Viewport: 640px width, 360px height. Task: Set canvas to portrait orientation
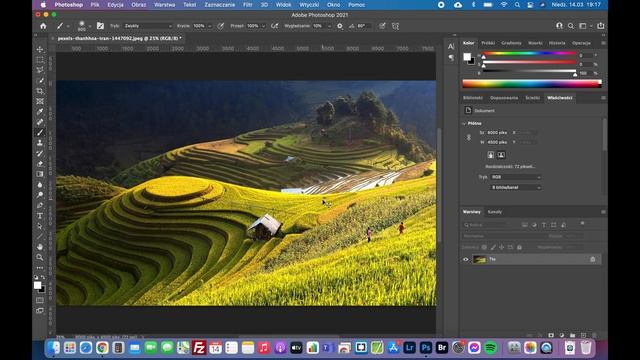[x=491, y=155]
